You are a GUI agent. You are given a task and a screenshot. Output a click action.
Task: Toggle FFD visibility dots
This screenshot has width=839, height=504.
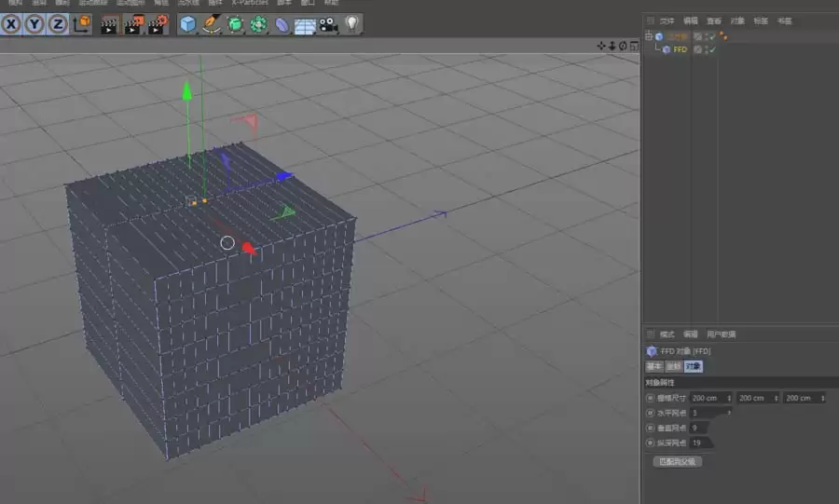[x=707, y=49]
